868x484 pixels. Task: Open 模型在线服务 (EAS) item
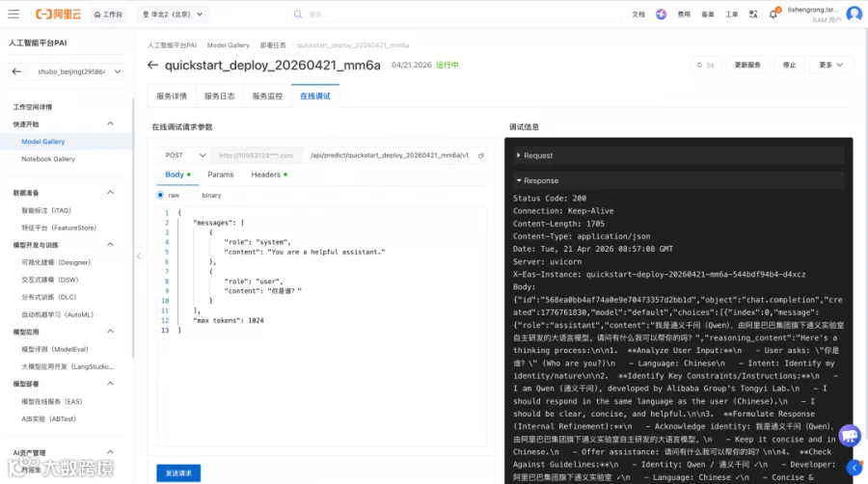[x=52, y=401]
